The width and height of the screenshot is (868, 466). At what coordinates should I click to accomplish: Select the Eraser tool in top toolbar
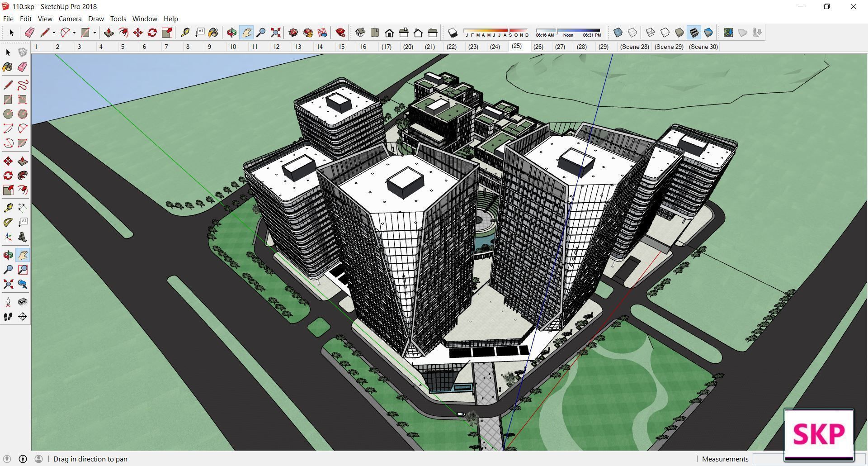tap(29, 33)
